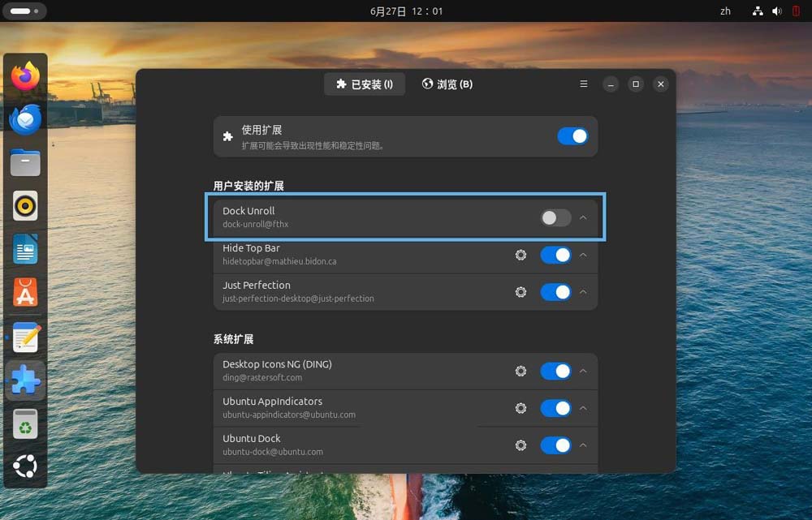Open the Trash in the dock
The width and height of the screenshot is (812, 520).
coord(26,423)
